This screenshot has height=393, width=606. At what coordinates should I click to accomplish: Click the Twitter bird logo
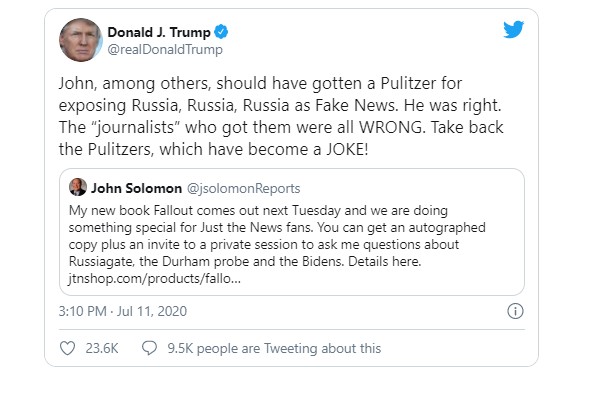[514, 29]
